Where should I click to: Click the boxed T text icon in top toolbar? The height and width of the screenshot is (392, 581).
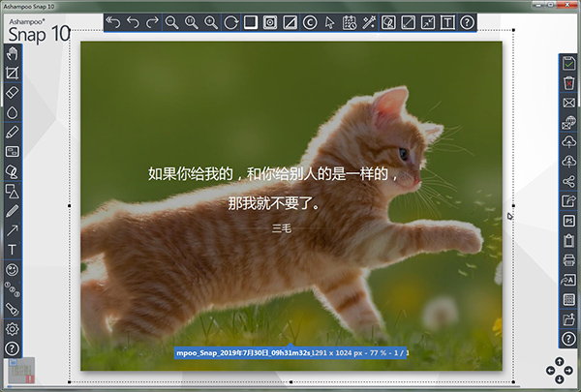pos(447,22)
